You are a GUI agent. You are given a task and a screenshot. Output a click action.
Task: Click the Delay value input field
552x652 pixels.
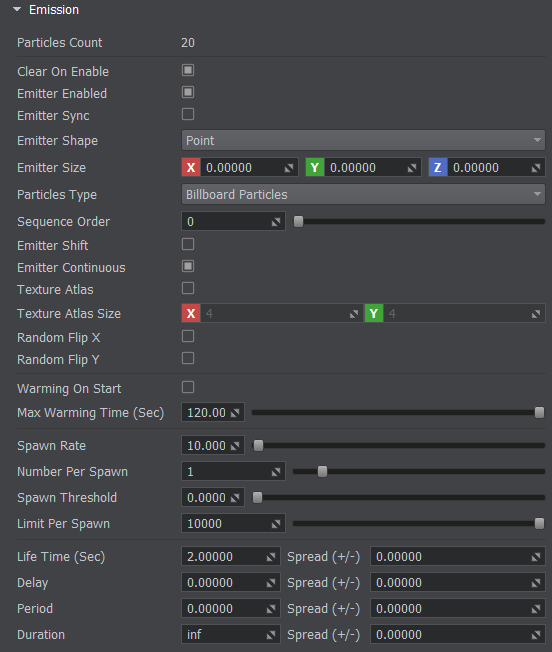point(231,583)
